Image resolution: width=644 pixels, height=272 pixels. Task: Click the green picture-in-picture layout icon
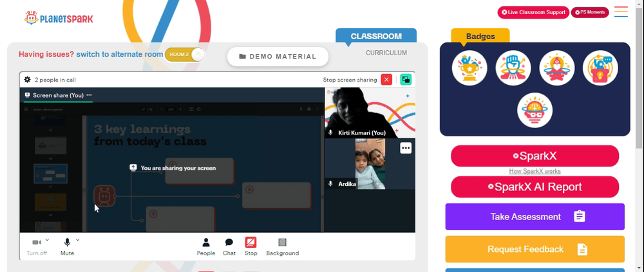(406, 80)
